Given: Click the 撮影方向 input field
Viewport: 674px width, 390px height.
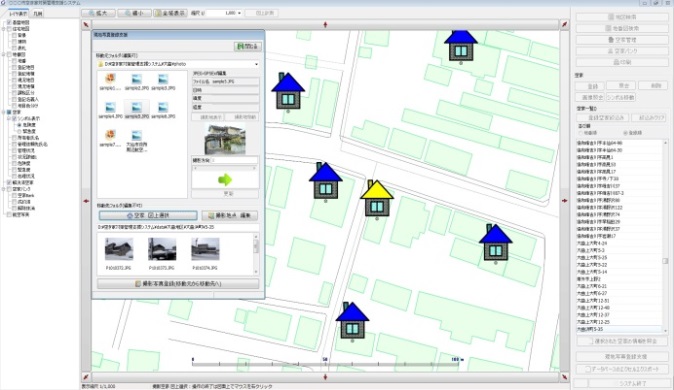Looking at the screenshot, I should 234,160.
